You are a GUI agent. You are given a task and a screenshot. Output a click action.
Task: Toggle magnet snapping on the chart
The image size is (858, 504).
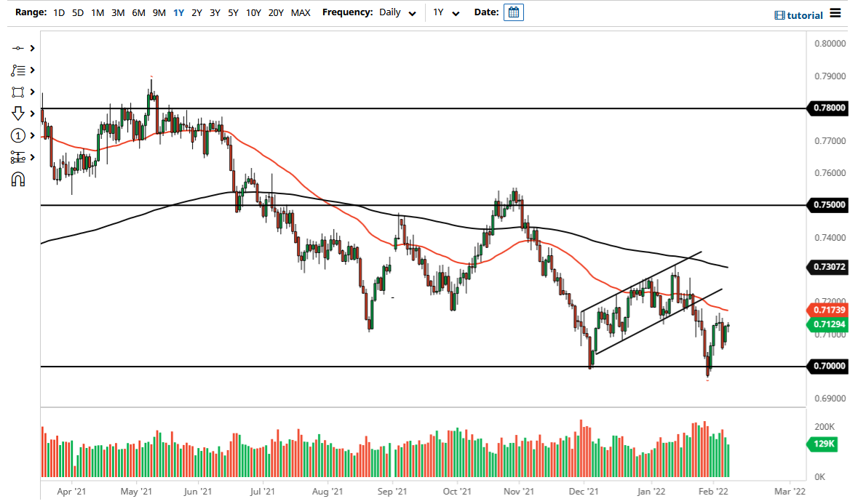18,179
